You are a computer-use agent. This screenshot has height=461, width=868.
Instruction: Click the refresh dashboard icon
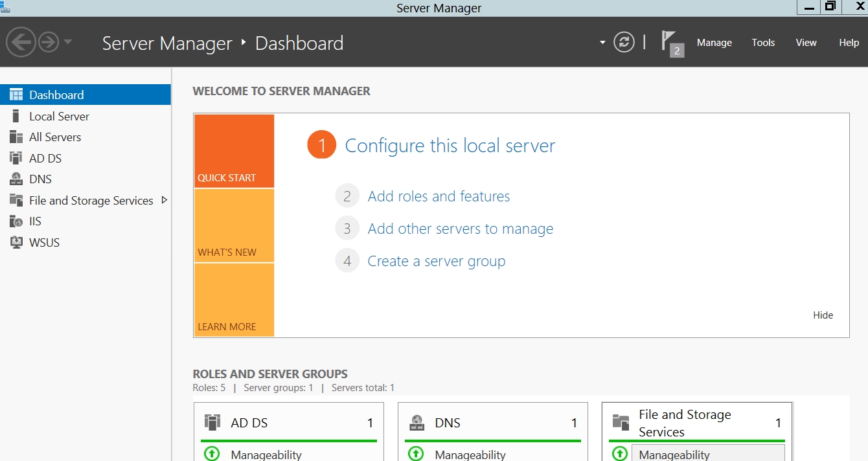[624, 43]
